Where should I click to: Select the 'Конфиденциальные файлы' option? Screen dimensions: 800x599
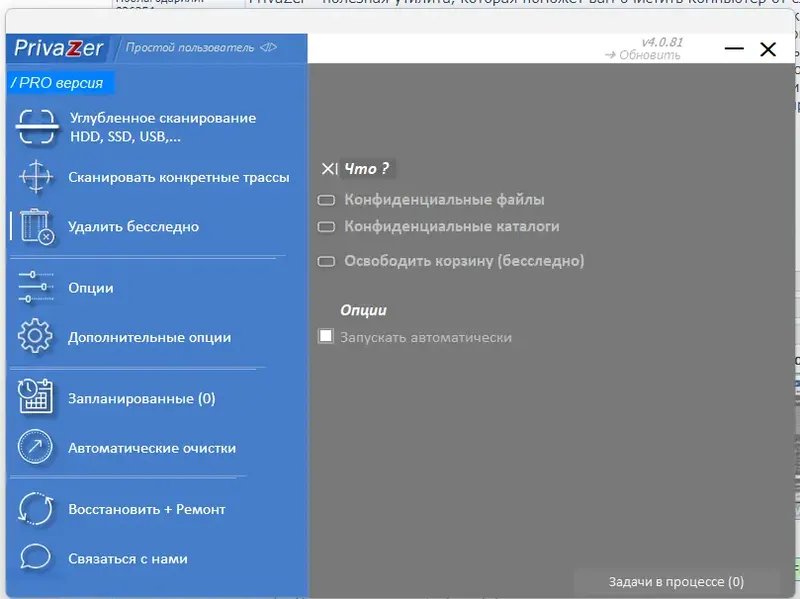(x=431, y=199)
